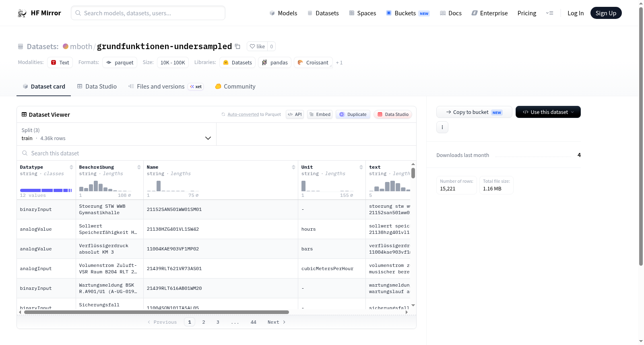
Task: Open the three-dot more options button
Action: tap(442, 127)
